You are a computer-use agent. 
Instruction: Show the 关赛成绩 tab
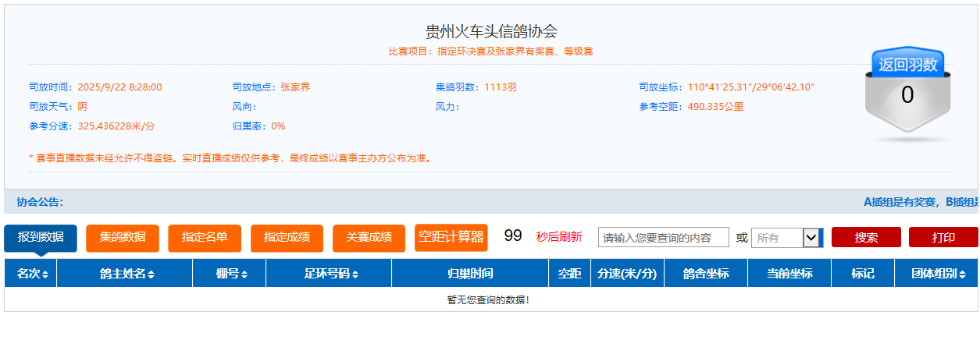(369, 238)
